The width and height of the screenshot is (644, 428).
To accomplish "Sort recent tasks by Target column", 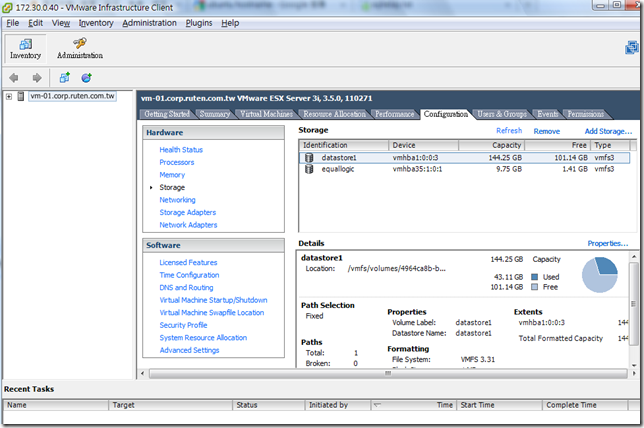I will point(170,405).
